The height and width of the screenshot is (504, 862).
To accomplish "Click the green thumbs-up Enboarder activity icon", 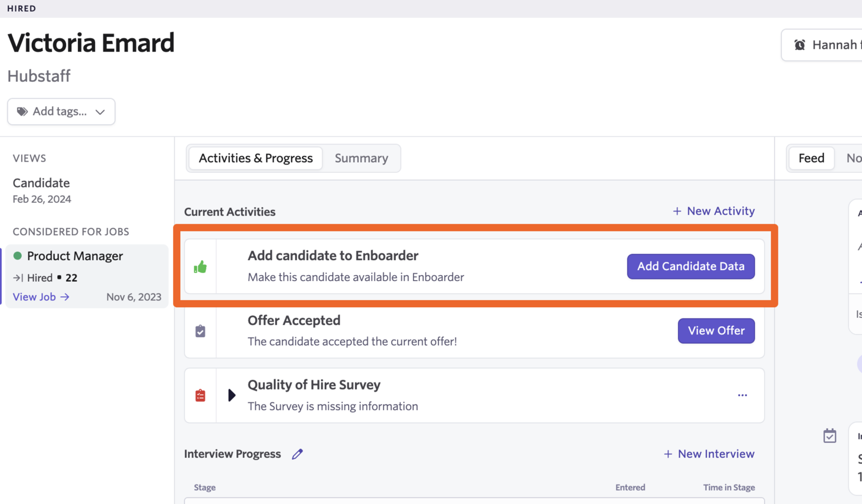I will coord(200,267).
